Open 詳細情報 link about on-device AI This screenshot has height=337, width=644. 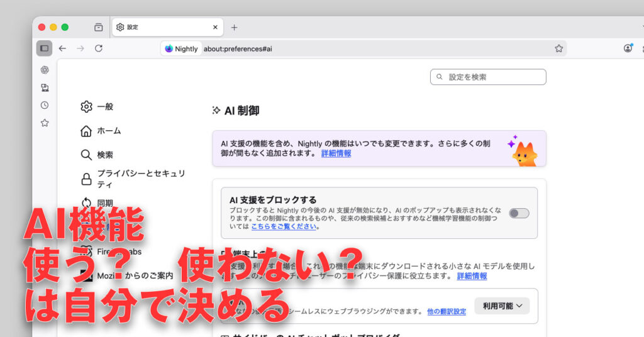[472, 276]
